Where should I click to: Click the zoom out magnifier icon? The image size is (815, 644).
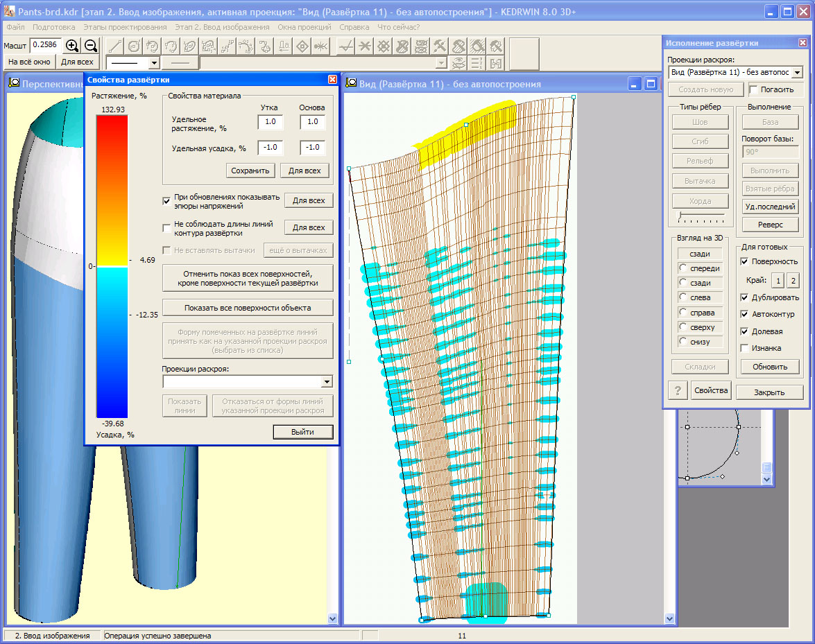click(x=90, y=46)
